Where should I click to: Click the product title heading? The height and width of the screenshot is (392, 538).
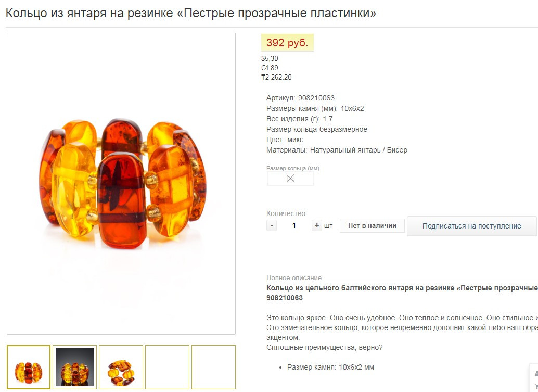coord(191,14)
